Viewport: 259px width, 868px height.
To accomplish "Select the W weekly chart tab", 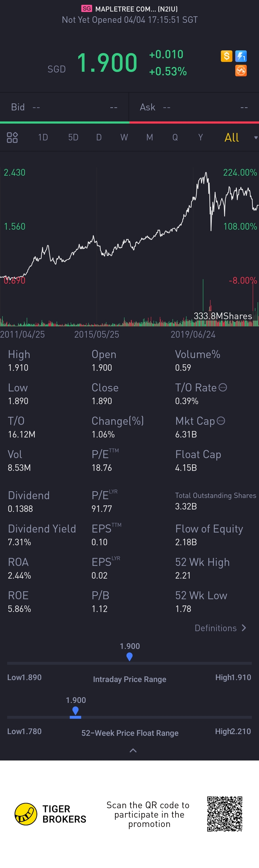I will tap(124, 138).
